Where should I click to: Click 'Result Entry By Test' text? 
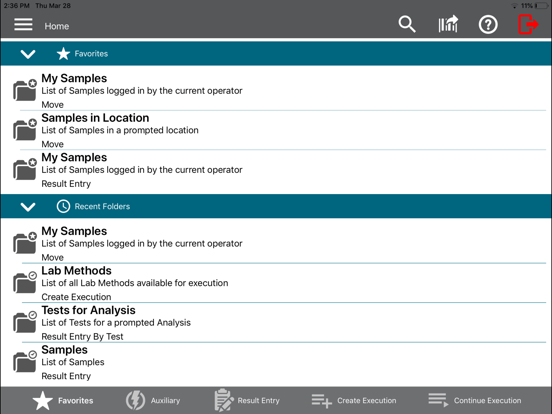(x=82, y=337)
